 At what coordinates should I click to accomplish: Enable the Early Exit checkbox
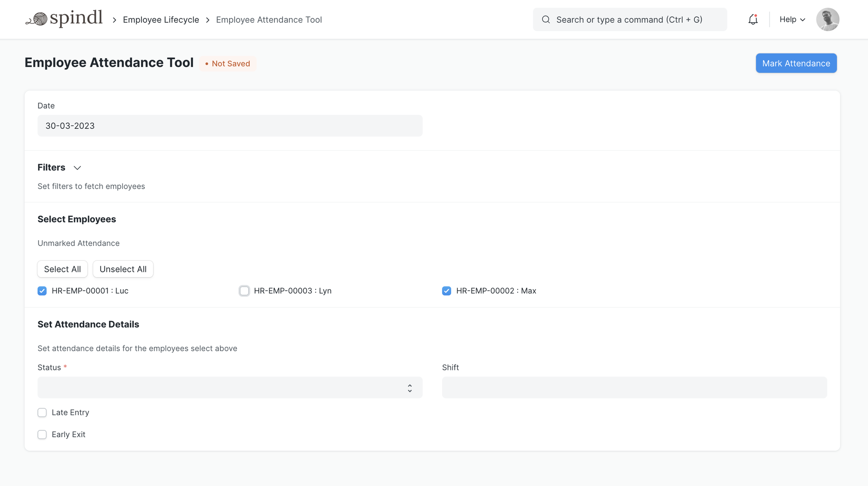pyautogui.click(x=42, y=434)
